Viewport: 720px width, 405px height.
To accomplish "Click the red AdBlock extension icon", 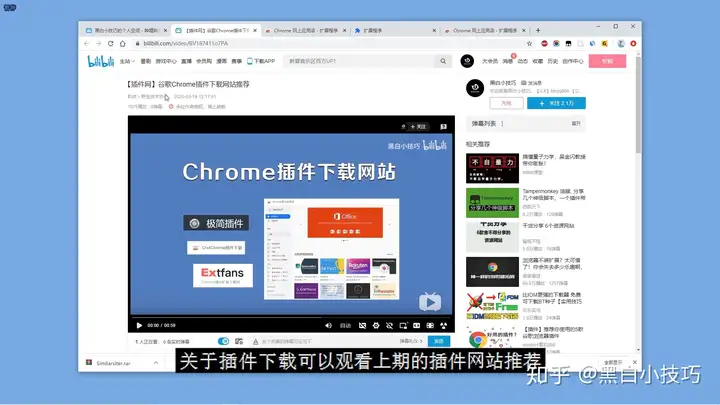I will (x=544, y=44).
